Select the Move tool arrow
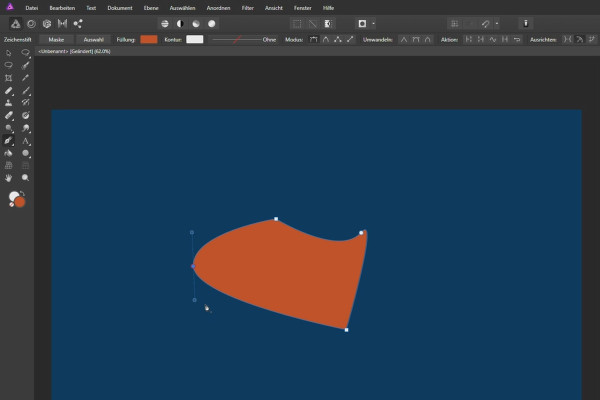600x400 pixels. [x=8, y=52]
